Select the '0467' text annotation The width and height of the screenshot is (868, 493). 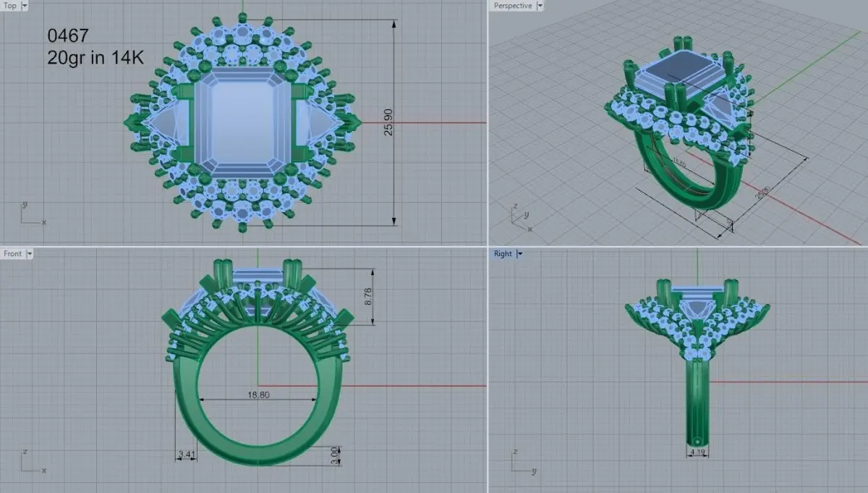click(67, 35)
